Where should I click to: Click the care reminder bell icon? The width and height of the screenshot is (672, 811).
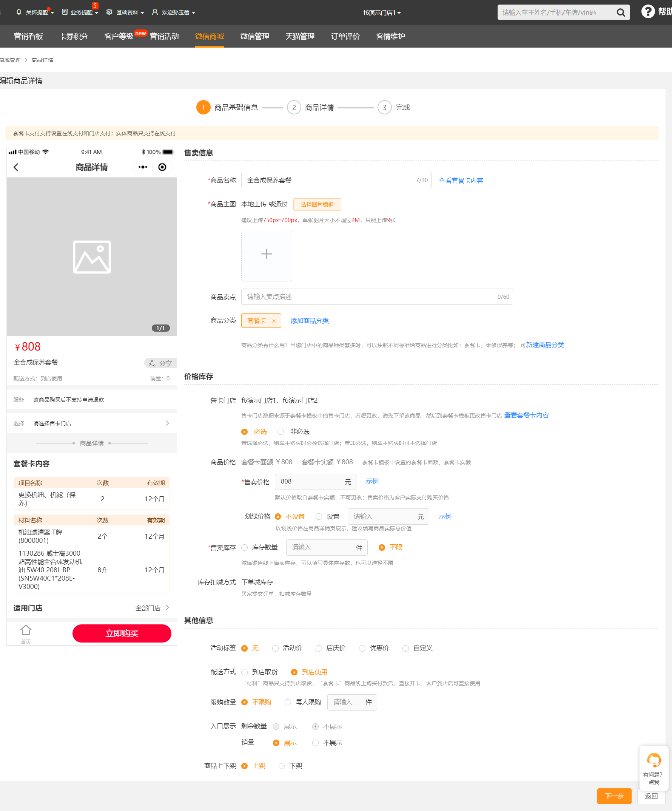18,12
